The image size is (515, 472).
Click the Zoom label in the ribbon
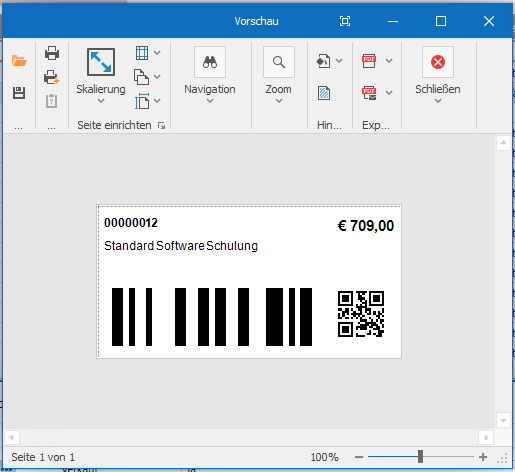click(x=279, y=89)
